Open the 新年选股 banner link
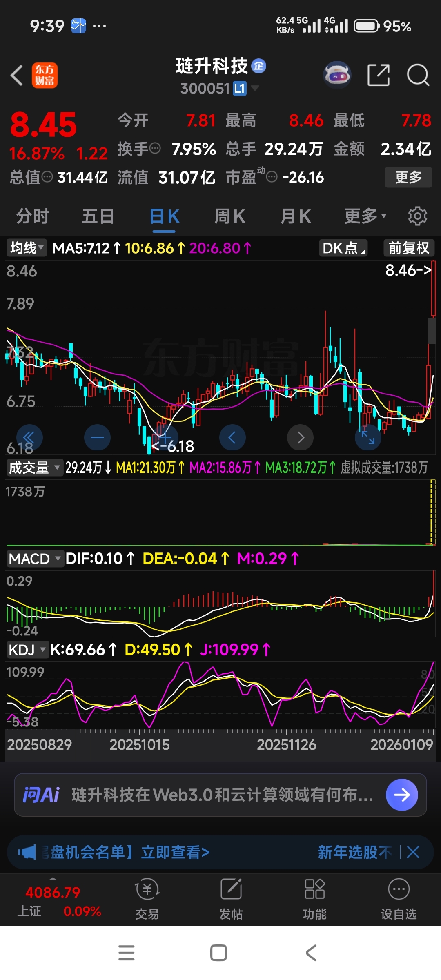 point(354,852)
